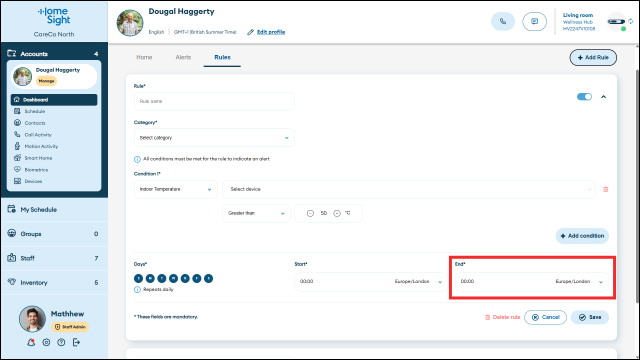This screenshot has width=640, height=360.
Task: Click the logout icon under Mathhew
Action: click(x=76, y=342)
